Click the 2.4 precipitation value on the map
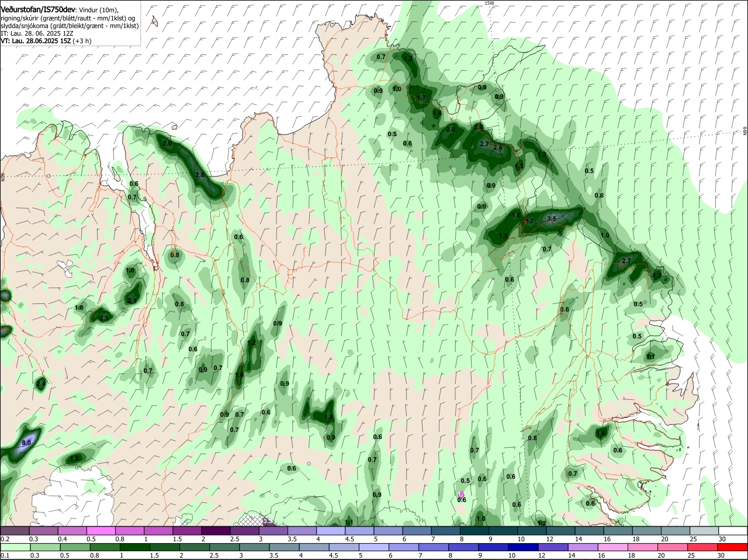Image resolution: width=748 pixels, height=560 pixels. [x=40, y=384]
